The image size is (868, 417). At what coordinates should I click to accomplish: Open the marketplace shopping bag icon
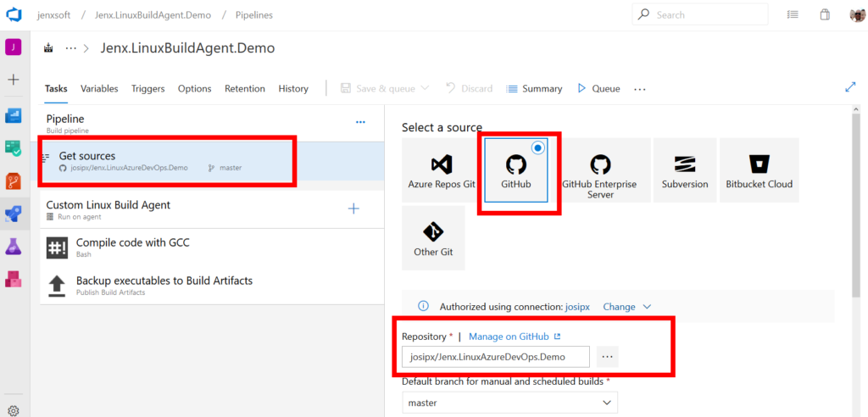coord(825,15)
